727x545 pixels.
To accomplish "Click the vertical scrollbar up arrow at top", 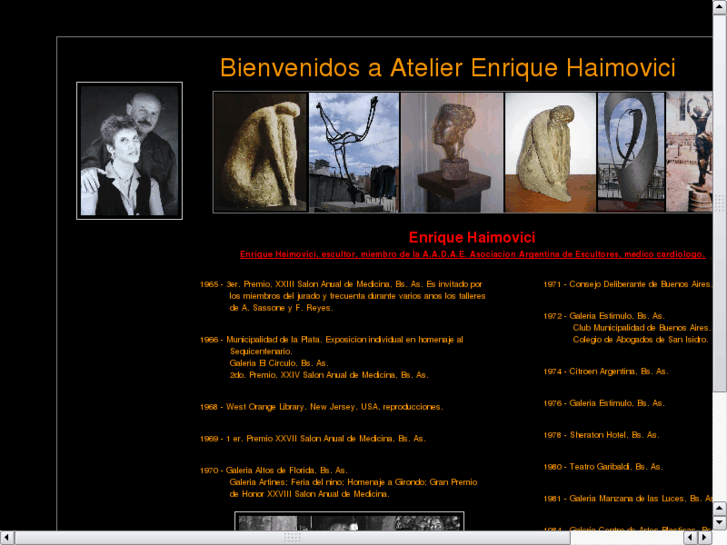I will [720, 7].
